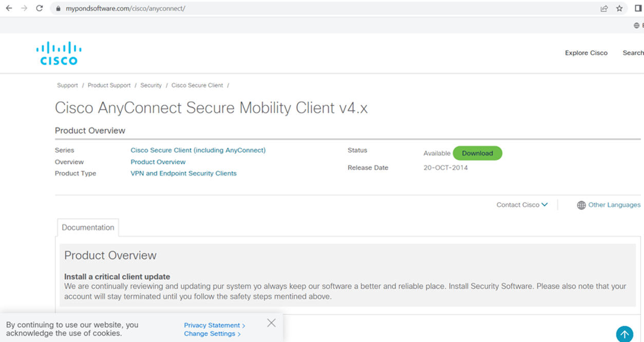The width and height of the screenshot is (644, 342).
Task: Click the URL address bar field
Action: [x=308, y=9]
